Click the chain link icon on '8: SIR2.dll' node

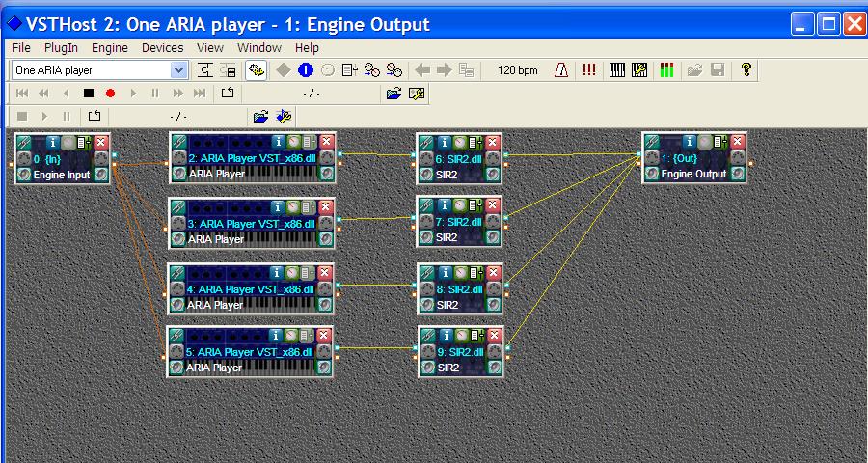pyautogui.click(x=428, y=274)
